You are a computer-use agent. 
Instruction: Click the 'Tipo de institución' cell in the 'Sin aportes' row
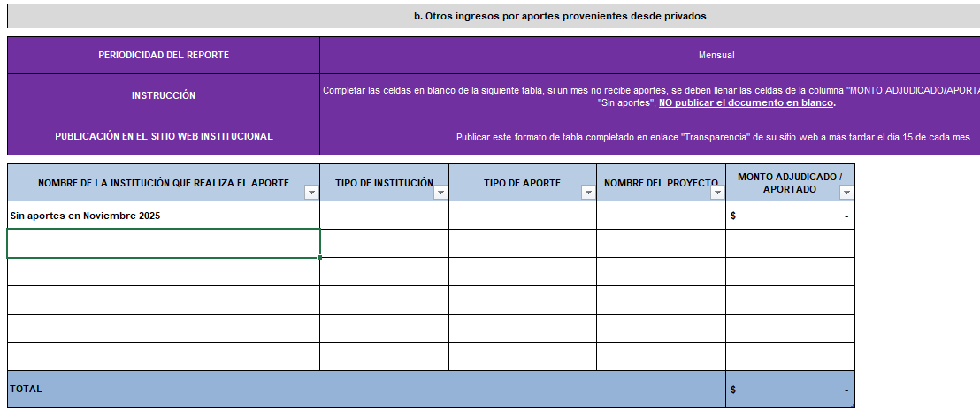coord(384,216)
